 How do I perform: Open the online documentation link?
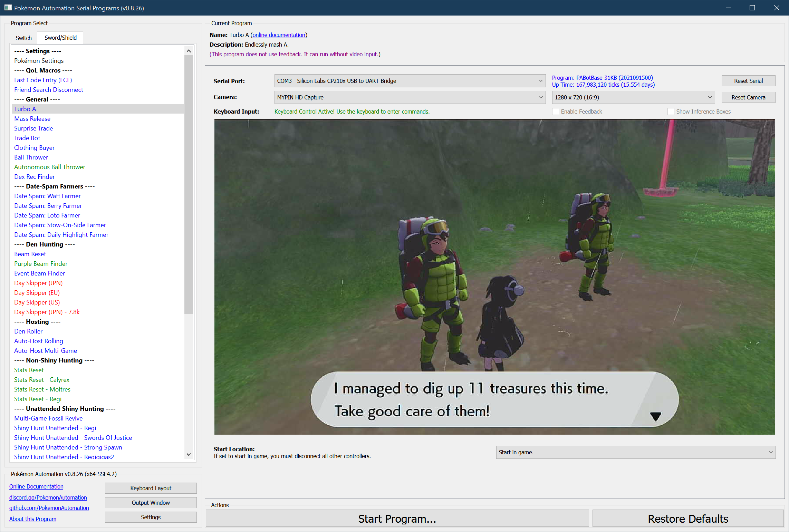click(279, 35)
